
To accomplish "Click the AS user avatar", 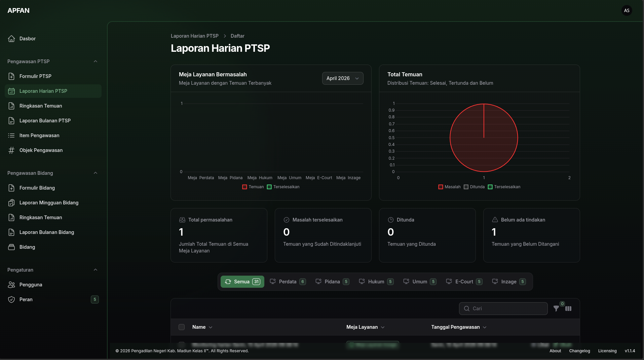I will coord(627,10).
